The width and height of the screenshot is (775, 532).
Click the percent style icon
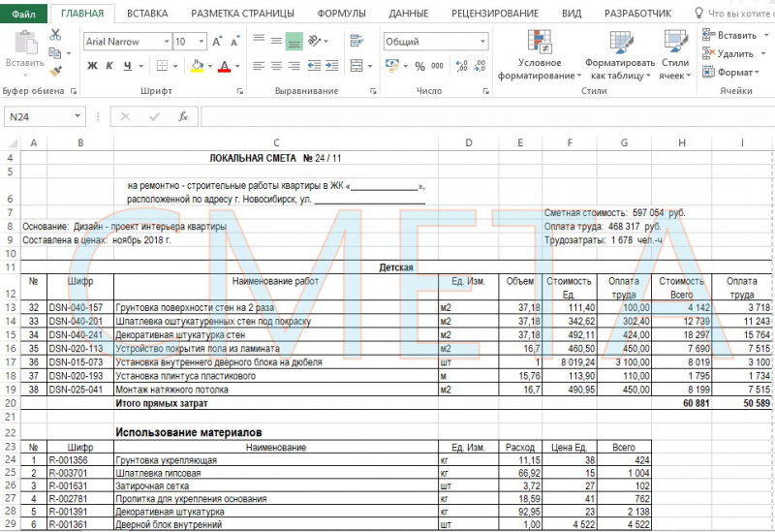coord(419,66)
